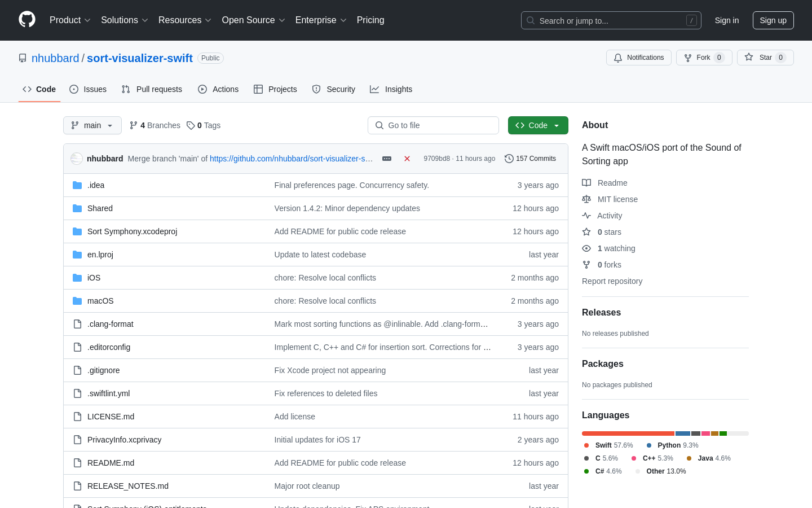Click the README.md file icon
812x508 pixels.
77,463
